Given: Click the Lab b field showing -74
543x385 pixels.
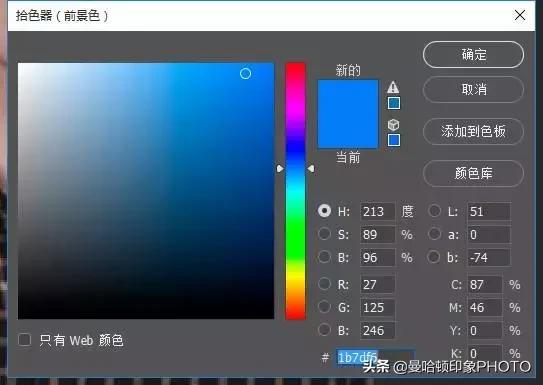Looking at the screenshot, I should pos(489,257).
